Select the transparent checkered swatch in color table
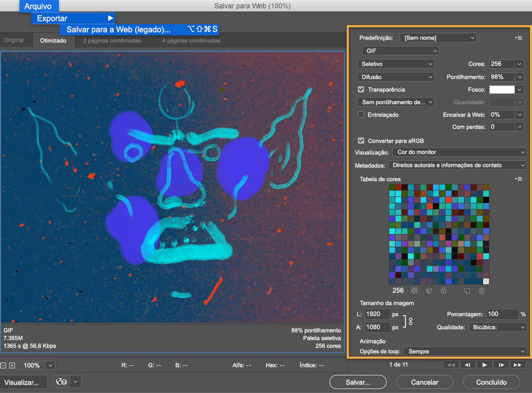532x393 pixels. (486, 281)
